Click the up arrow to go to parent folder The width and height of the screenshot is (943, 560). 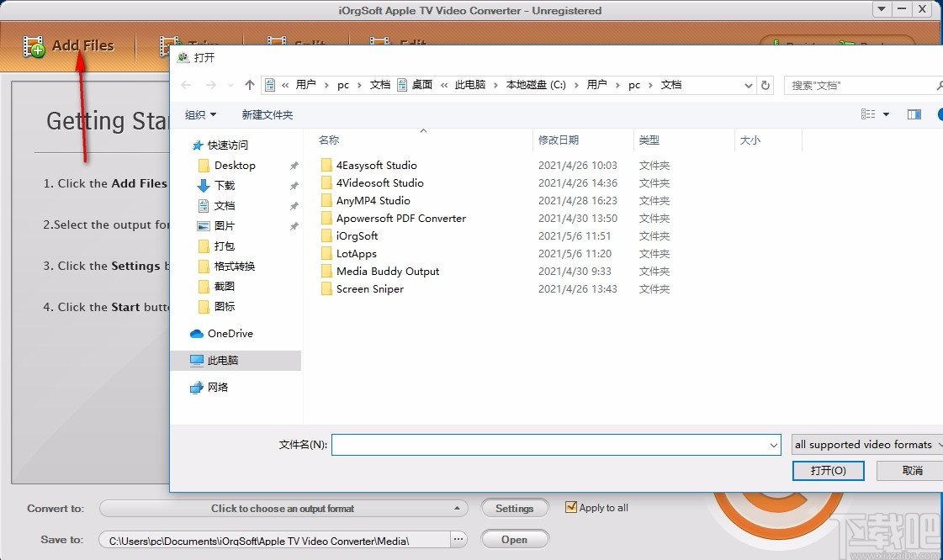pos(248,84)
